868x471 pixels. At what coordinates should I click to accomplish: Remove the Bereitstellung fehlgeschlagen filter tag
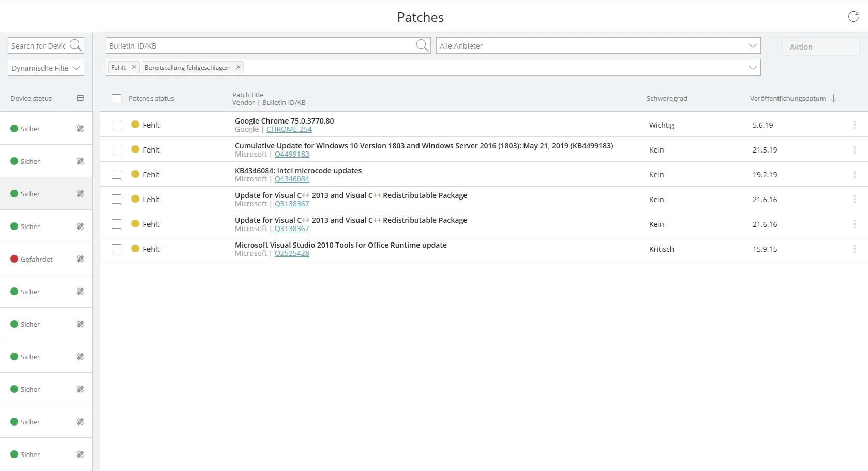point(238,67)
